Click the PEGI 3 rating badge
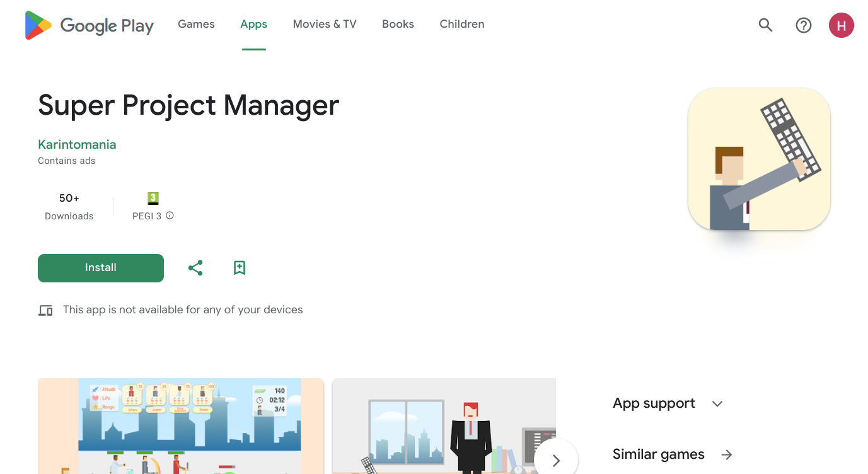The image size is (868, 474). click(x=153, y=198)
